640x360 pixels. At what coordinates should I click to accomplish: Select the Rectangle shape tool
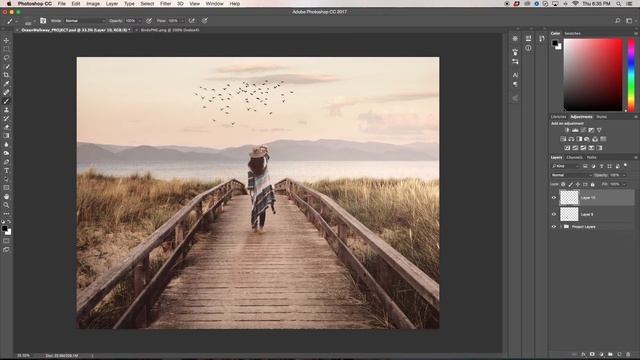6,188
